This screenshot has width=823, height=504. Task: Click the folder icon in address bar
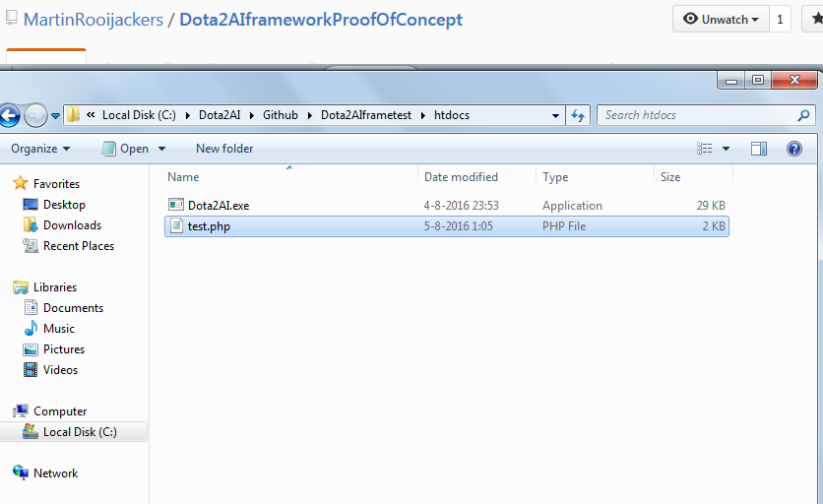pos(74,114)
